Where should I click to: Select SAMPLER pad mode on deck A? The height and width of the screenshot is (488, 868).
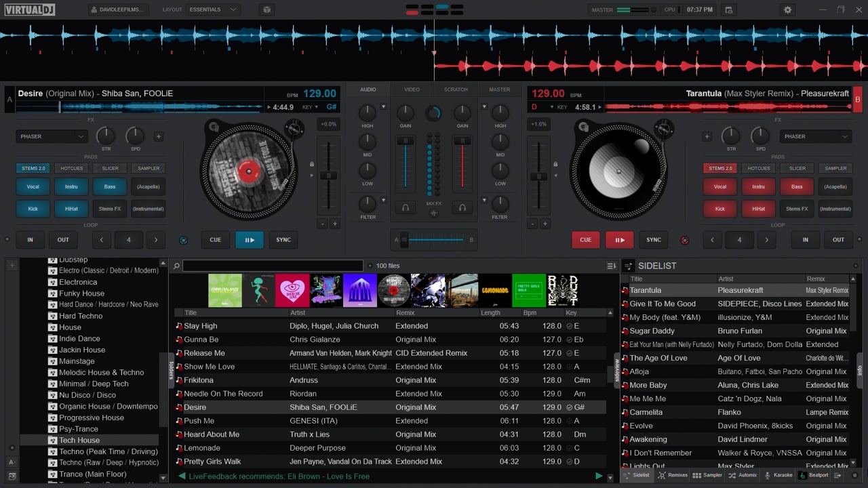click(x=149, y=168)
